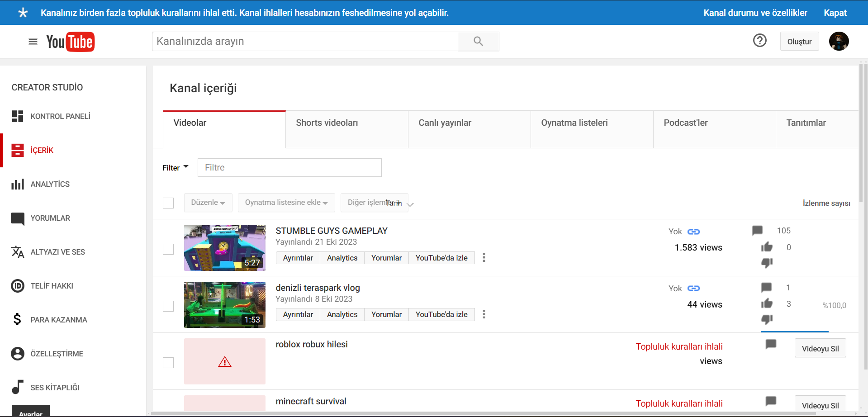Open the STUMBLE GUYS GAMEPLAY thumbnail

click(x=225, y=248)
